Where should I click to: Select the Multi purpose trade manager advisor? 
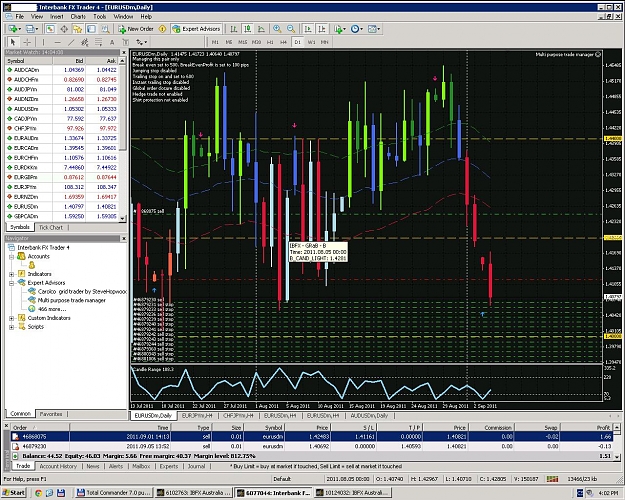(72, 300)
